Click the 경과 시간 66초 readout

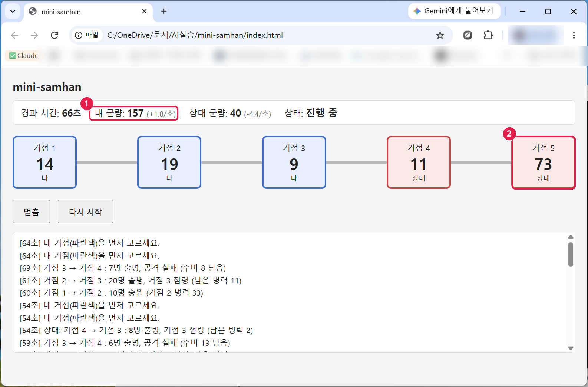pyautogui.click(x=51, y=113)
